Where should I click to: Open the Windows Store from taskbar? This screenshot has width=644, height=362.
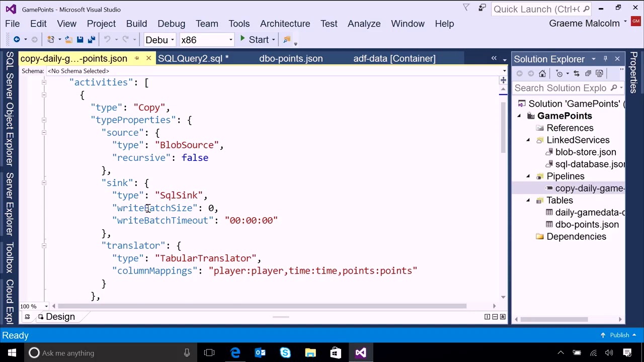[x=336, y=353]
